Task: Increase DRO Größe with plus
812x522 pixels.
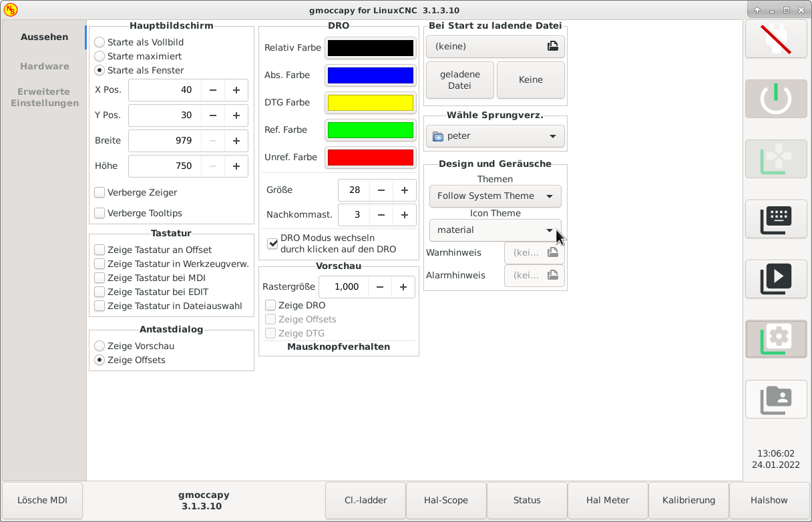Action: pyautogui.click(x=405, y=190)
